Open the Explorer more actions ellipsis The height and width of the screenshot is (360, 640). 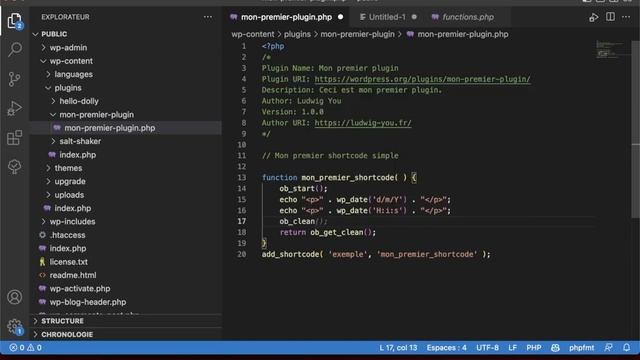pyautogui.click(x=208, y=17)
